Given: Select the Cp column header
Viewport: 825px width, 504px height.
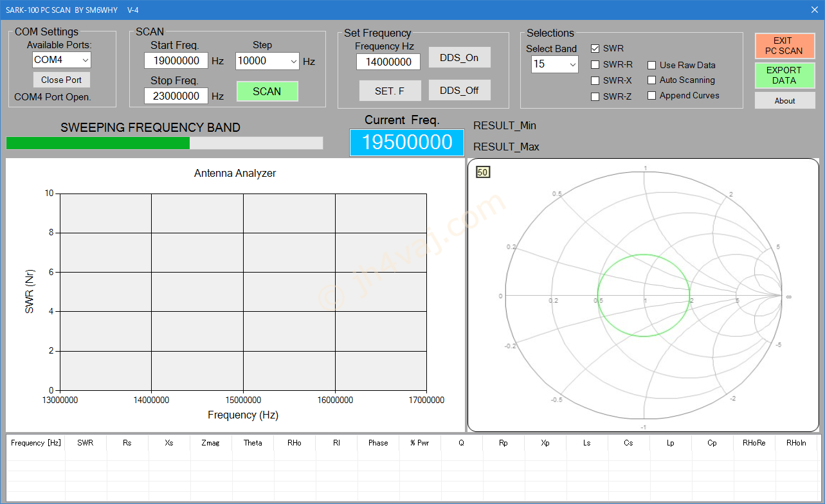Looking at the screenshot, I should pyautogui.click(x=712, y=442).
